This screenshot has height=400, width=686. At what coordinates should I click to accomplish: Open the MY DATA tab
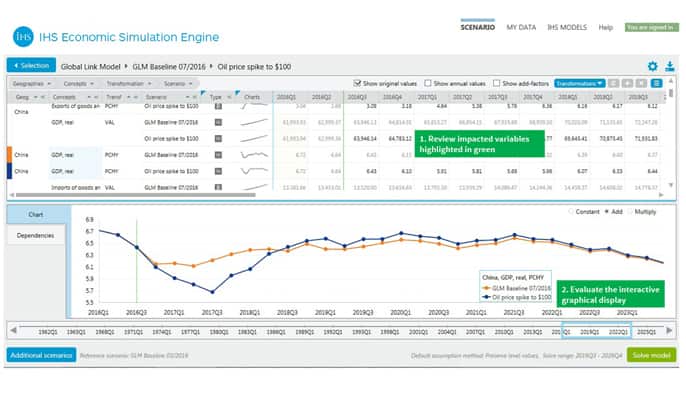pos(521,27)
